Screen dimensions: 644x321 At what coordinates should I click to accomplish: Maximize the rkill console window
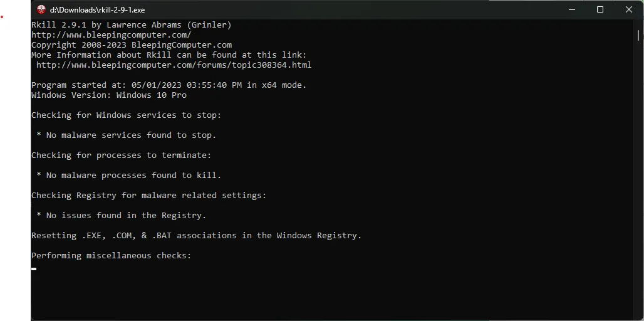pyautogui.click(x=600, y=9)
